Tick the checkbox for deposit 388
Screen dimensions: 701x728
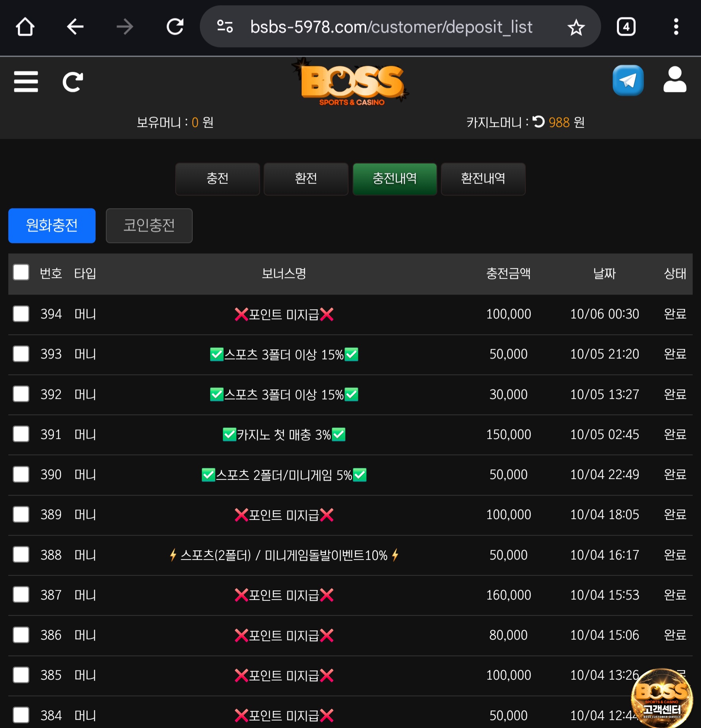[x=21, y=554]
